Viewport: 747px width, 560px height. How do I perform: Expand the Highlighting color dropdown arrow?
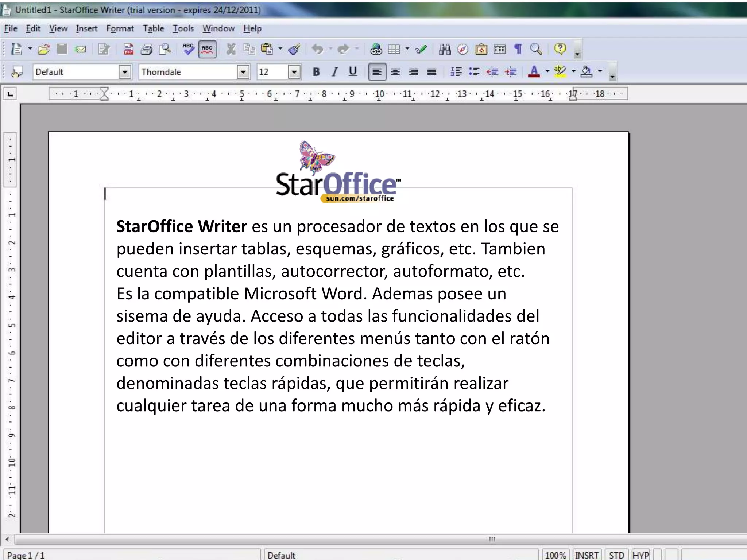click(573, 71)
